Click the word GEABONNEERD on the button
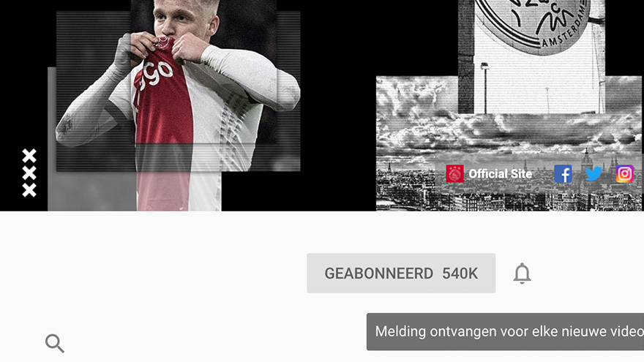This screenshot has height=362, width=644. (378, 274)
